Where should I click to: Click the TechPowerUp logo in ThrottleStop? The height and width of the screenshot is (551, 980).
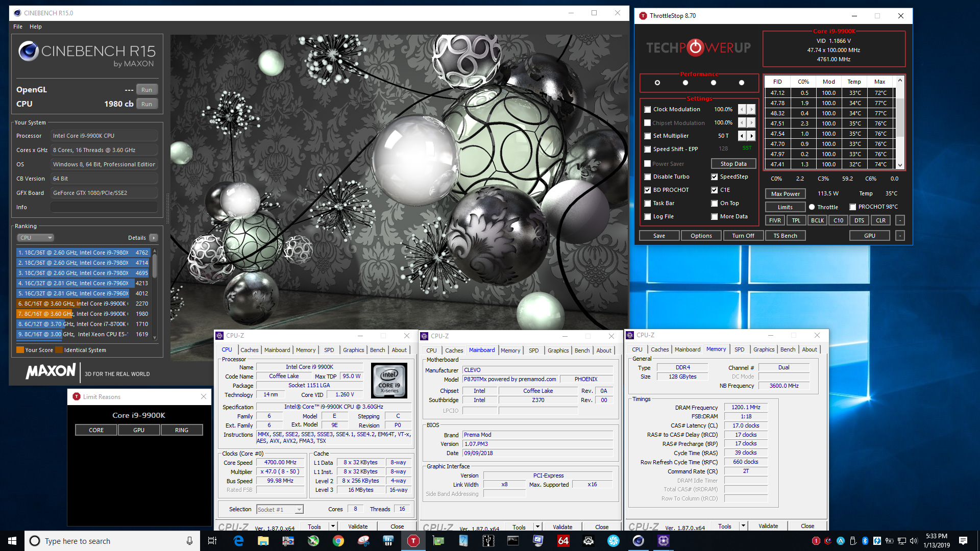(x=698, y=48)
